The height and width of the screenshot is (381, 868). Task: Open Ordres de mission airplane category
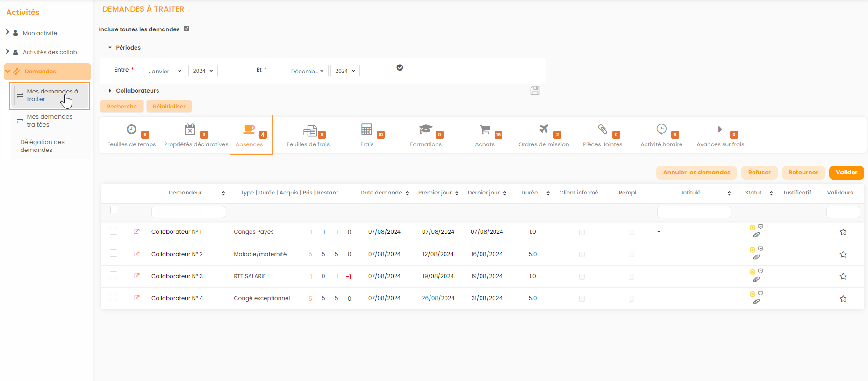tap(543, 135)
